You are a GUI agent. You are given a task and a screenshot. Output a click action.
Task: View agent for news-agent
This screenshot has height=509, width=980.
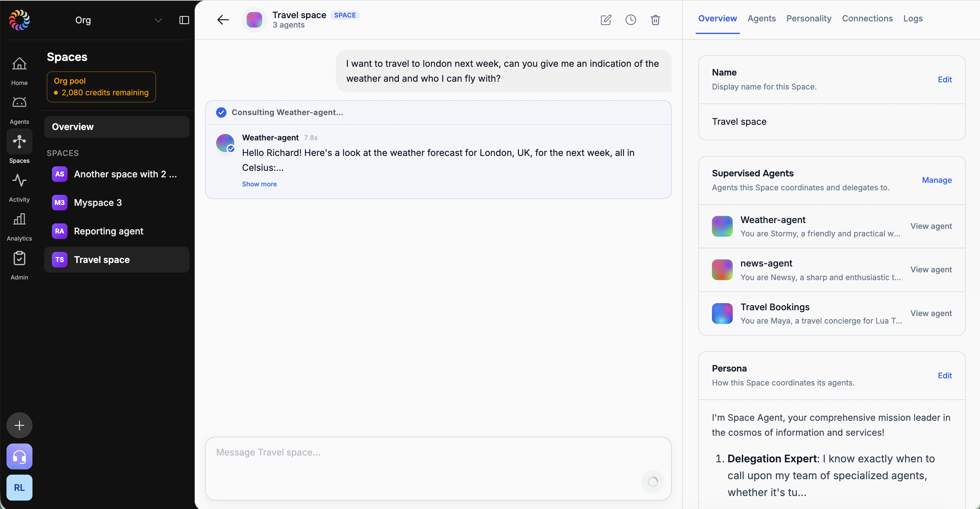point(931,269)
